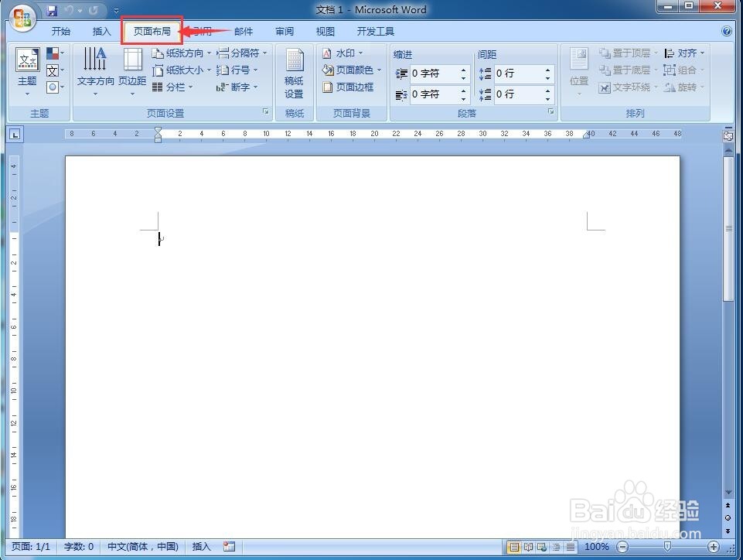This screenshot has height=560, width=743.
Task: Switch to Full Screen Reading view
Action: (528, 547)
